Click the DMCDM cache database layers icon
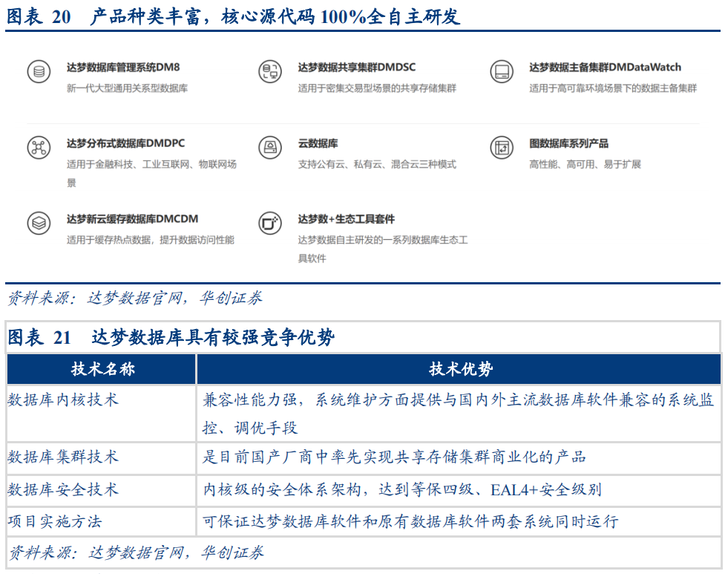This screenshot has width=728, height=574. pos(39,224)
